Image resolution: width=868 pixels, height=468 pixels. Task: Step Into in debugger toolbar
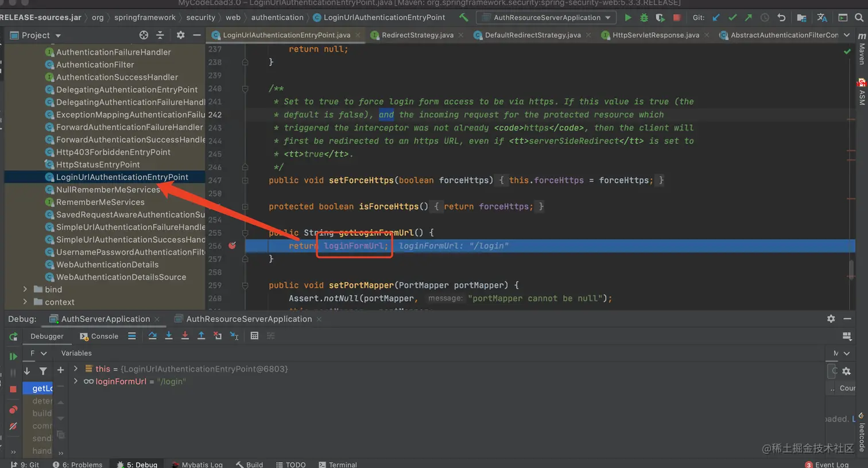169,336
